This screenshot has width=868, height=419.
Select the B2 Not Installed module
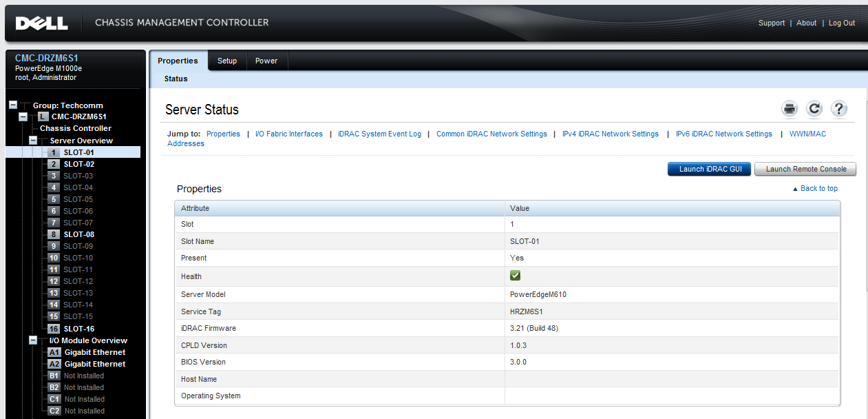click(x=84, y=387)
